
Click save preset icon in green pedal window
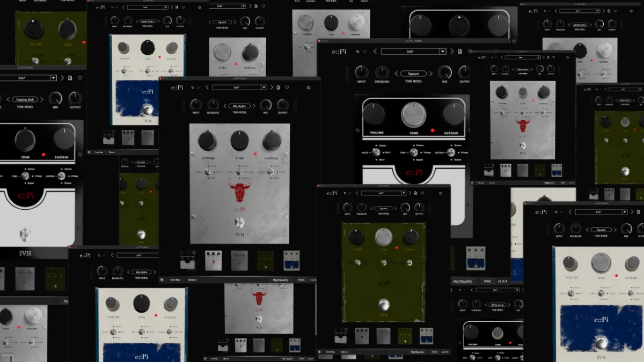tap(415, 193)
